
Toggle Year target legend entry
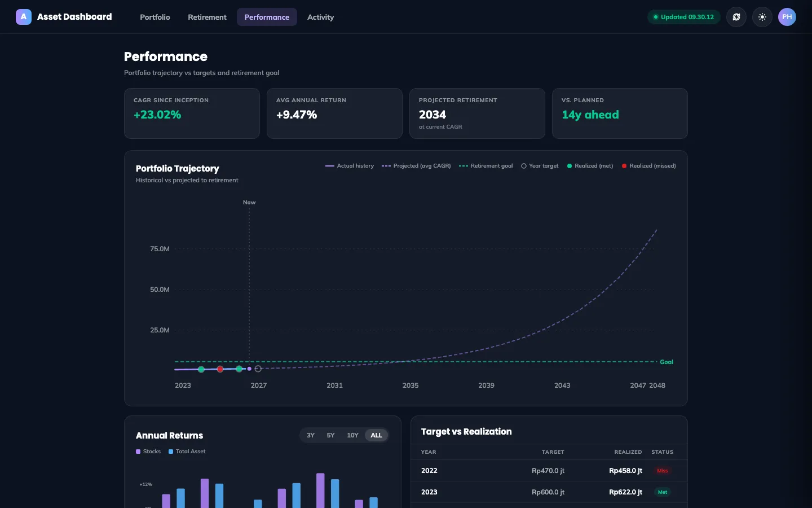click(x=540, y=166)
